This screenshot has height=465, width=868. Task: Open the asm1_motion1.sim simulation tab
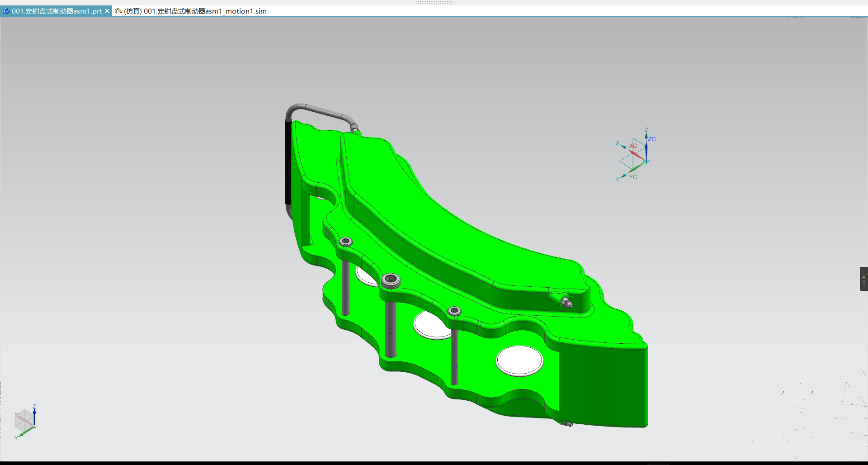tap(195, 11)
